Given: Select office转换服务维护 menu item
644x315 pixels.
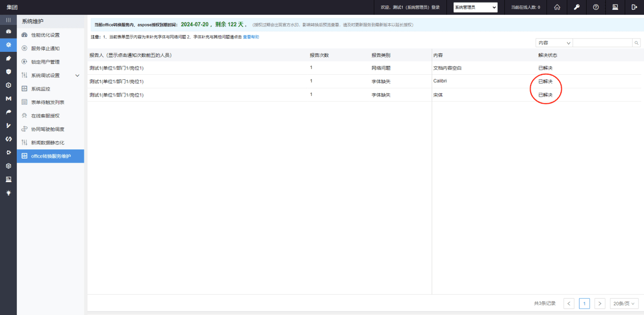Looking at the screenshot, I should click(x=50, y=156).
